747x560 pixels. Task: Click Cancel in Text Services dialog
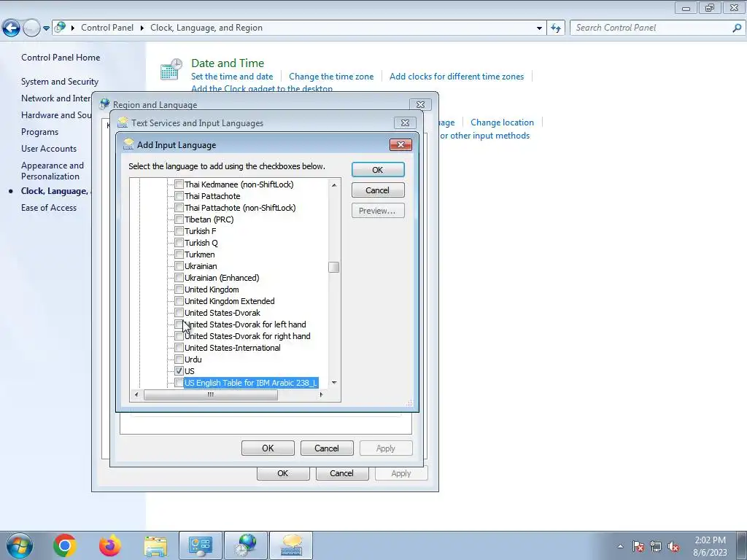327,448
